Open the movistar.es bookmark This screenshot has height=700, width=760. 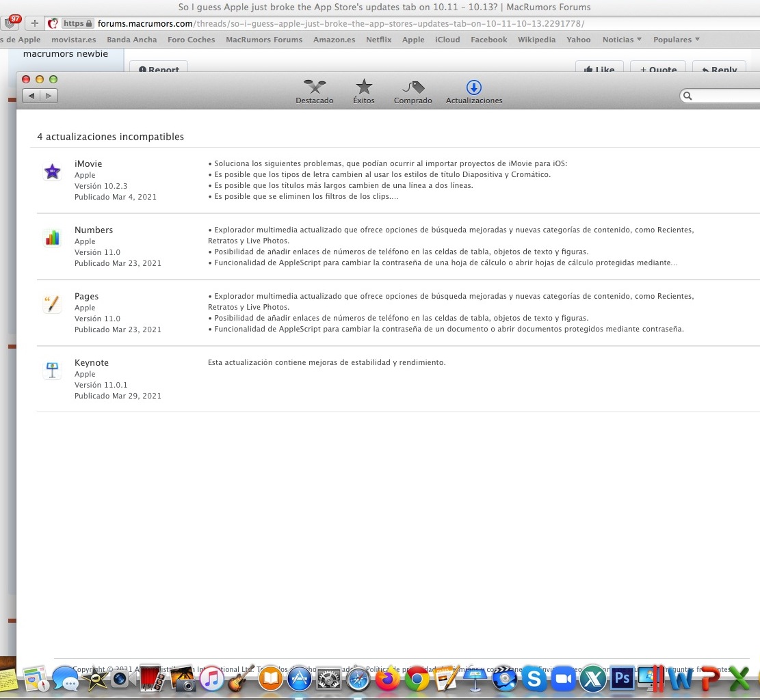tap(74, 40)
